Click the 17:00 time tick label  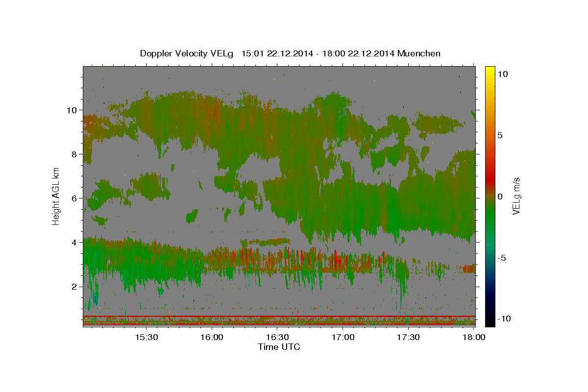pos(343,337)
